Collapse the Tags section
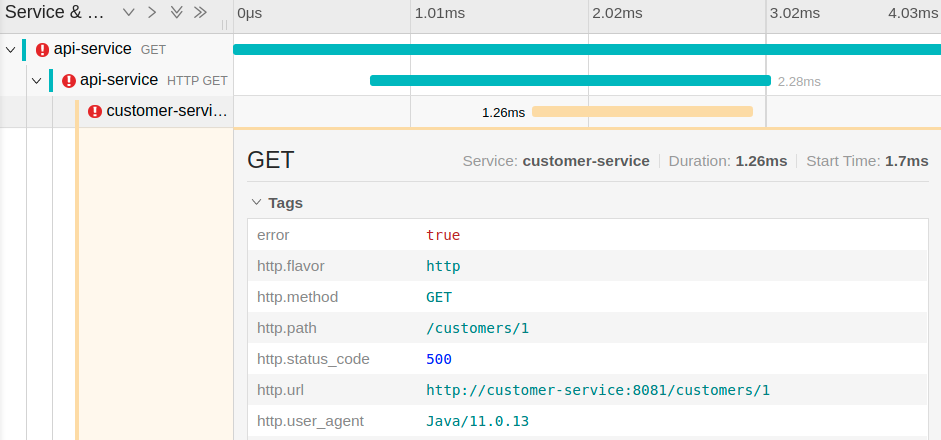 (256, 203)
